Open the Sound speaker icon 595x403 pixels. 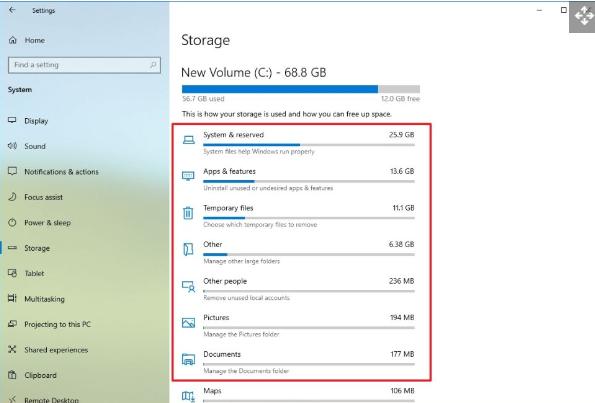click(12, 146)
